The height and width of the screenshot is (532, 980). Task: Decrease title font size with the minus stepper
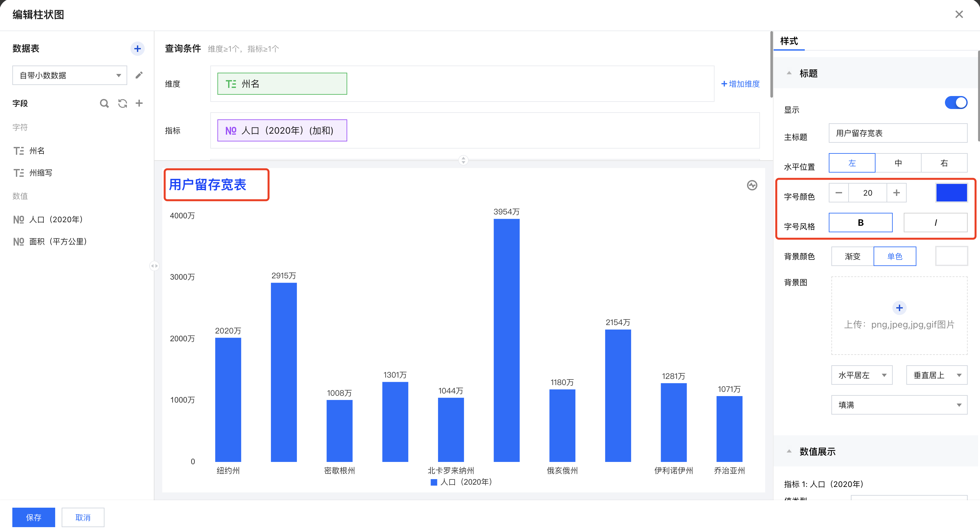point(839,193)
